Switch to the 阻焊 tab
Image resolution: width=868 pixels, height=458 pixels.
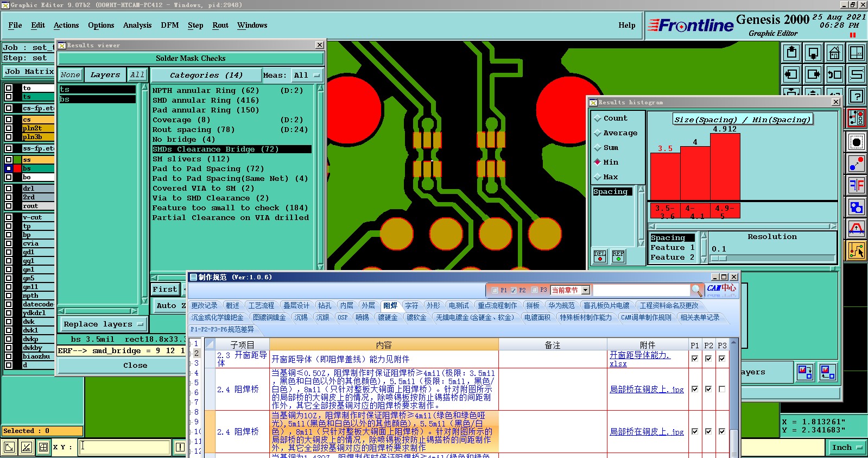pos(390,306)
